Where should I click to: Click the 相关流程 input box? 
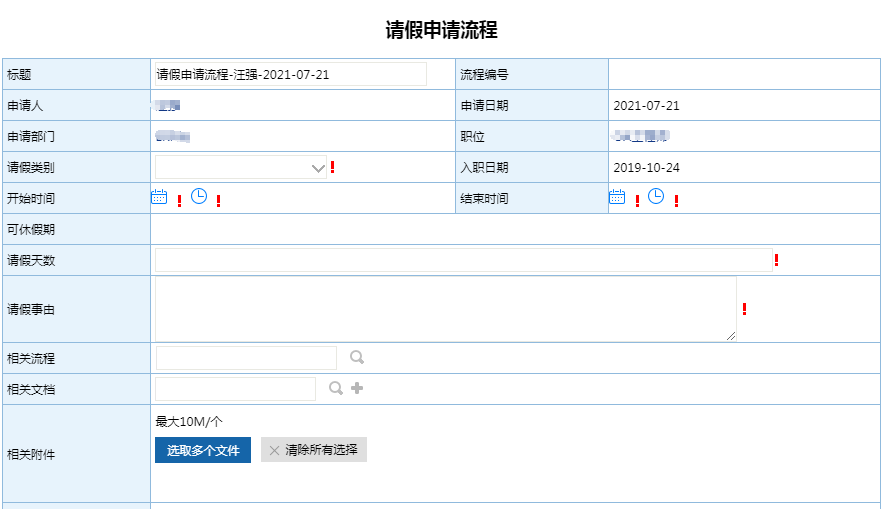pyautogui.click(x=246, y=358)
